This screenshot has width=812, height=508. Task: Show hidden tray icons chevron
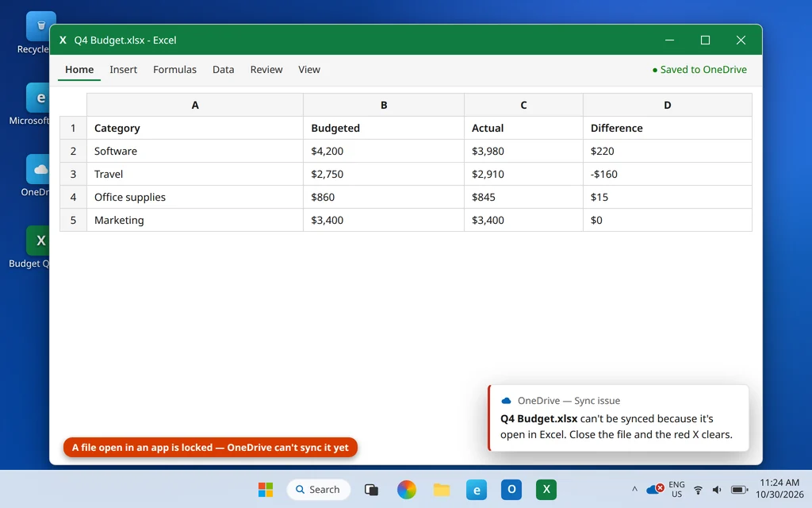(x=634, y=489)
